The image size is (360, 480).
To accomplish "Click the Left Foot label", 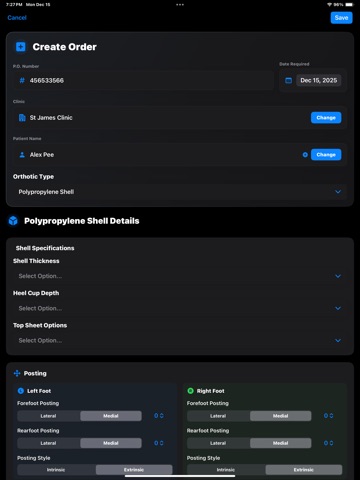I will point(39,391).
